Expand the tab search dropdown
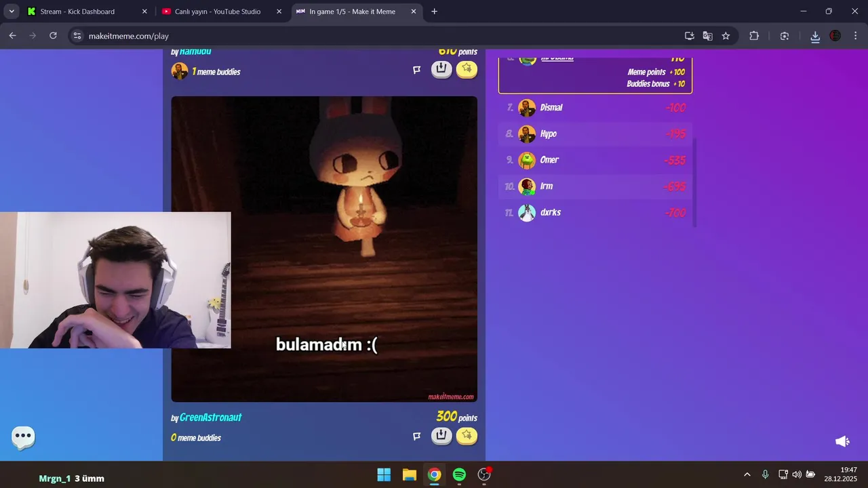This screenshot has height=488, width=868. coord(12,12)
